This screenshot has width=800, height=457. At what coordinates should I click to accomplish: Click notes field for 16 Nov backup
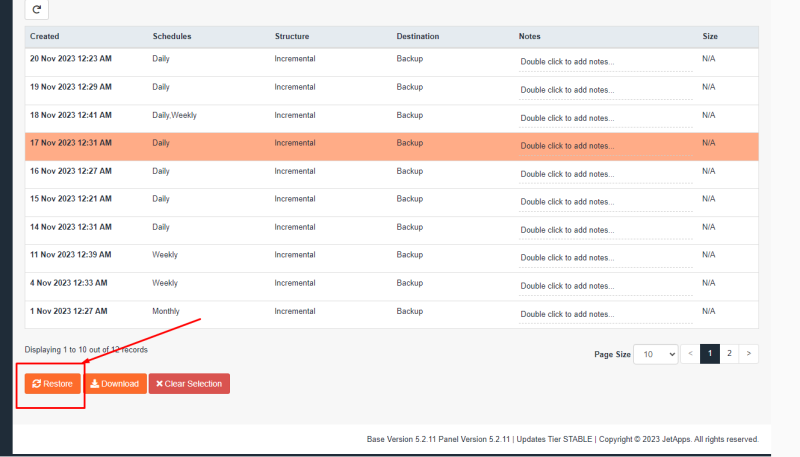click(x=605, y=174)
